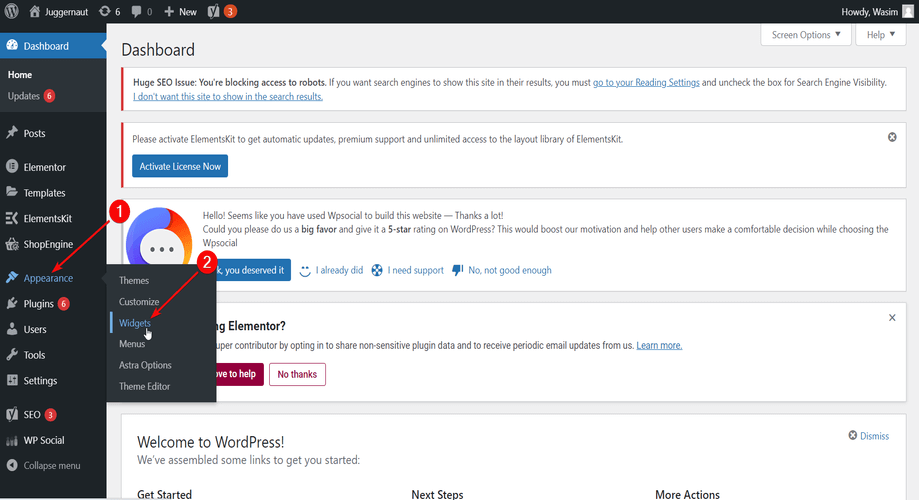
Task: Open Themes in Appearance submenu
Action: tap(134, 280)
